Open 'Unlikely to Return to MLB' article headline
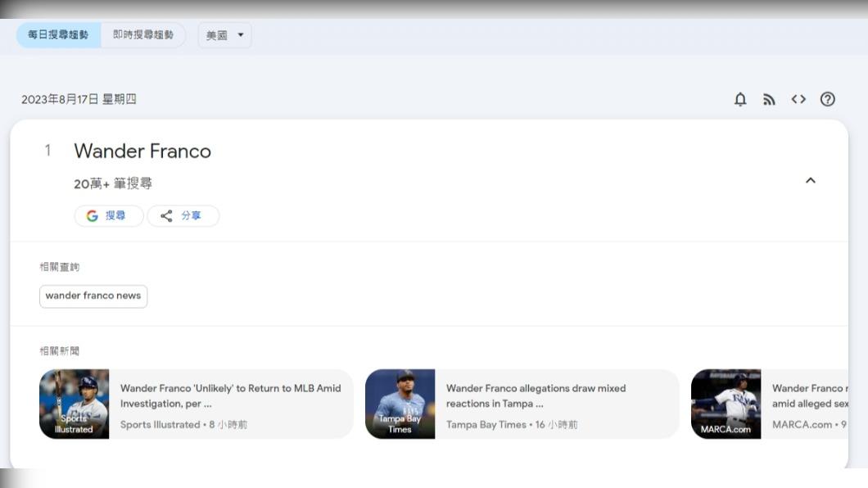 click(x=231, y=395)
